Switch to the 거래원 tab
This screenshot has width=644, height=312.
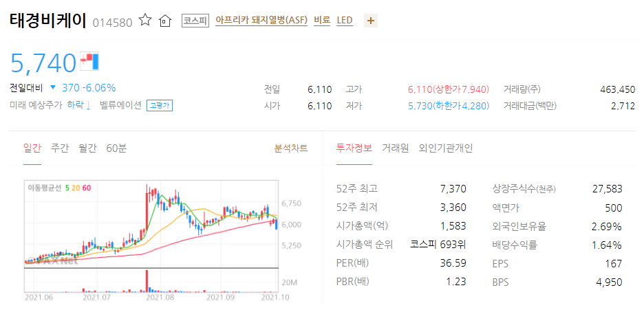point(395,148)
